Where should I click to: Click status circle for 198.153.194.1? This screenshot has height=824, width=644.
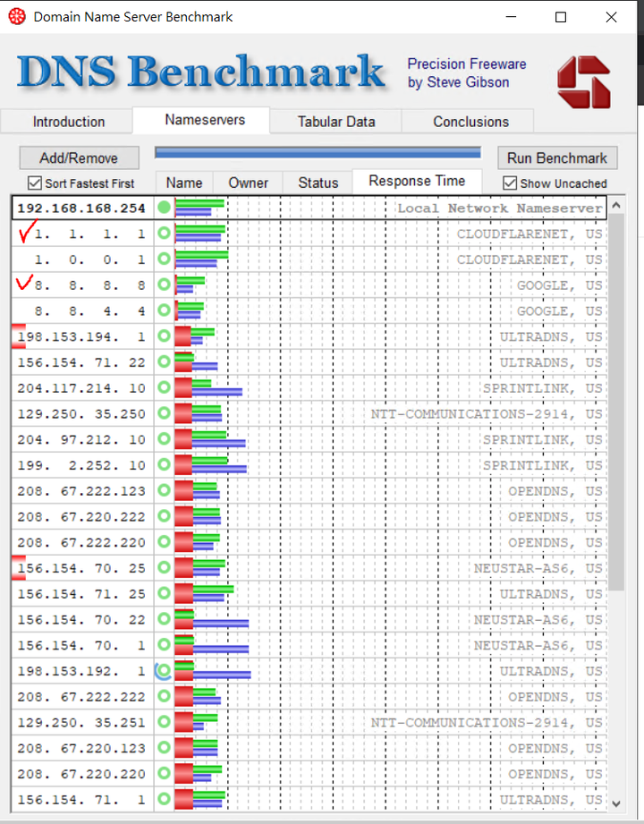pos(164,336)
